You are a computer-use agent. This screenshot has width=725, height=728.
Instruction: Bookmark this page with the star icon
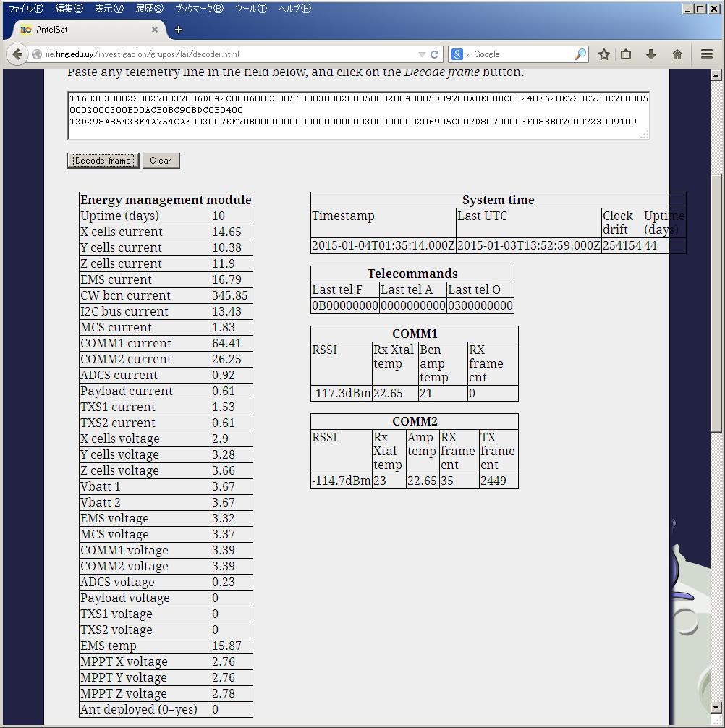604,54
